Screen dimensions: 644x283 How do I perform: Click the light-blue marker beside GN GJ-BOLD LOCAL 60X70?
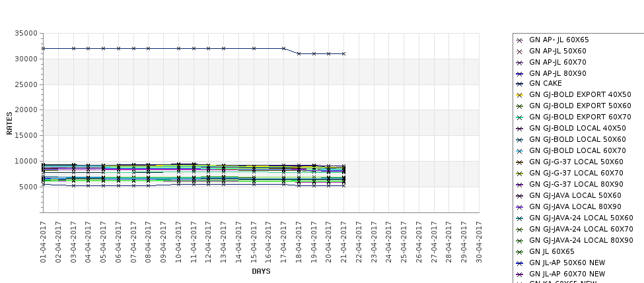520,151
